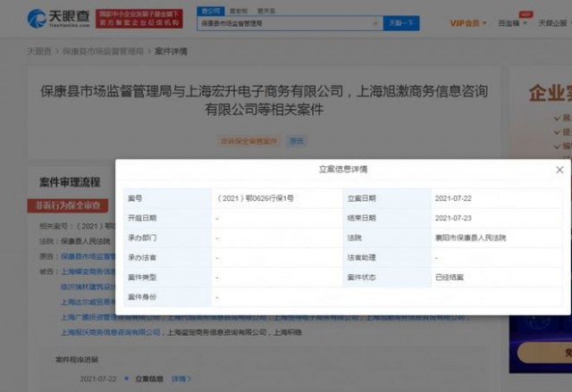Switch to the 查关系 search tab
The image size is (572, 392).
coord(266,11)
